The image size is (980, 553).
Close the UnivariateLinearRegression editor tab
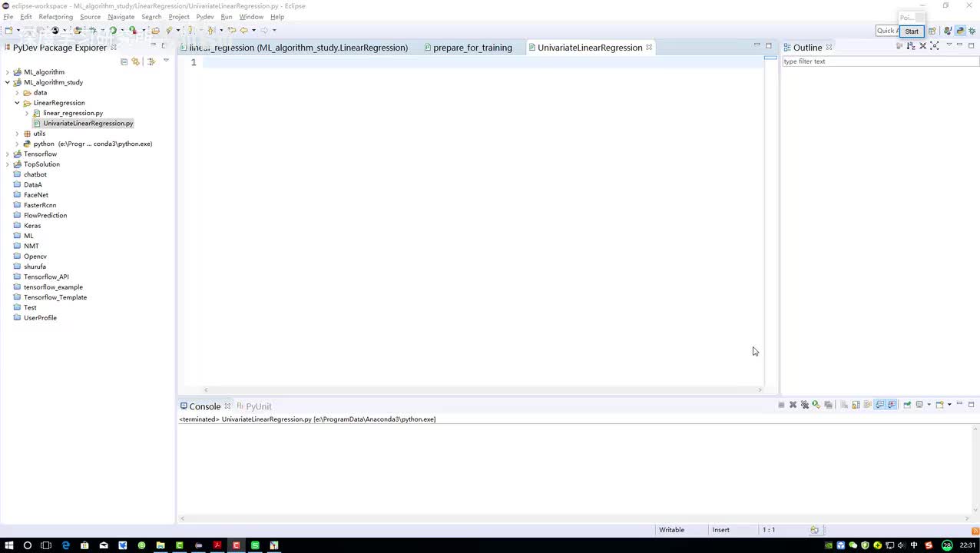click(x=649, y=48)
